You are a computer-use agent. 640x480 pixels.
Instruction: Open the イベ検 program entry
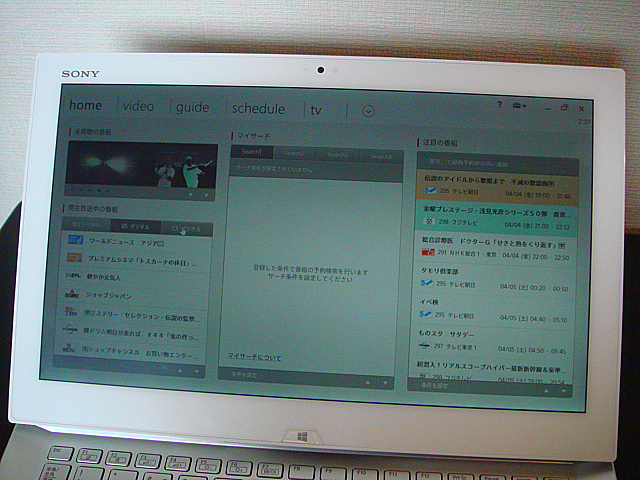tap(491, 311)
